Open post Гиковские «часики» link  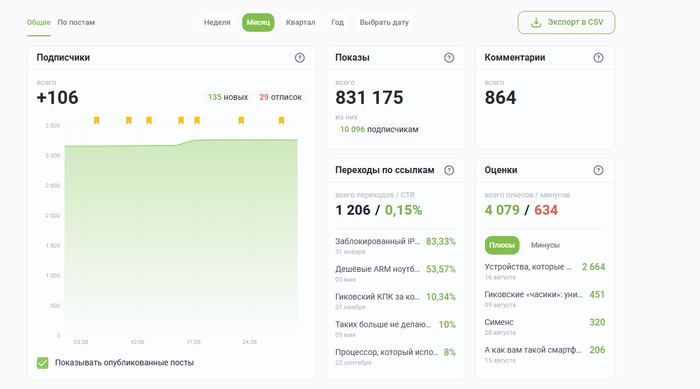click(x=533, y=295)
